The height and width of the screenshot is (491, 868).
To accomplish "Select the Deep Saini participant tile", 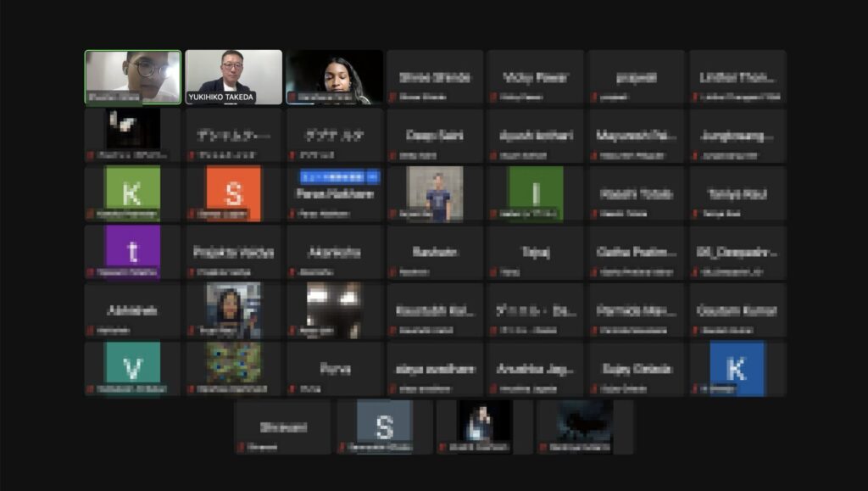I will 435,136.
